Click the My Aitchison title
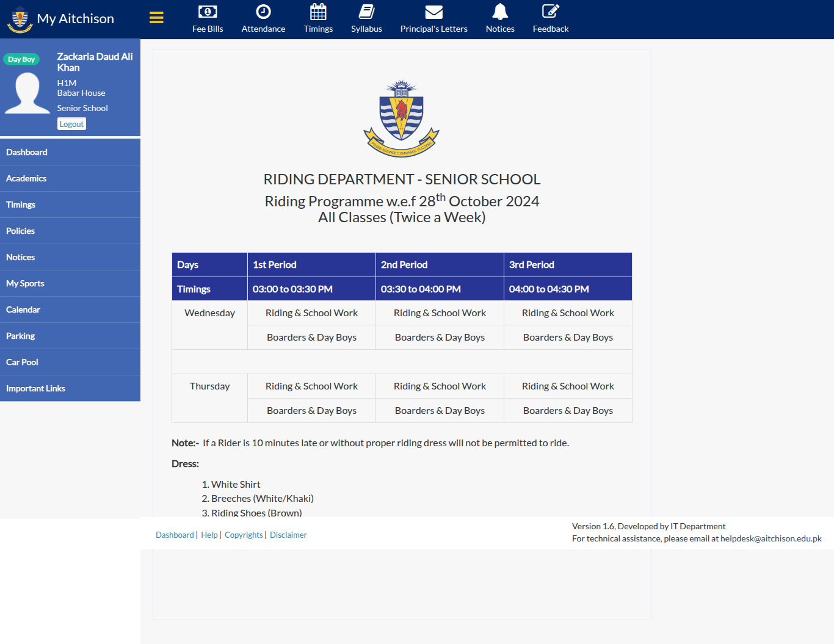Viewport: 834px width, 644px height. 76,19
